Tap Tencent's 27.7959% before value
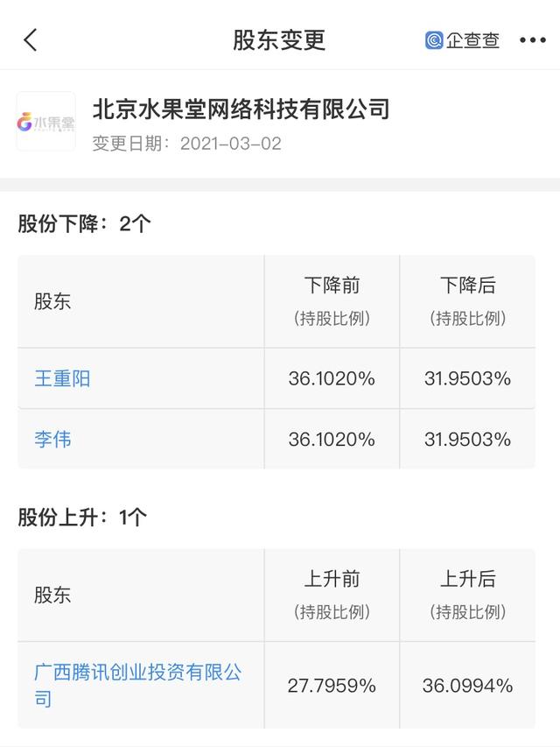The height and width of the screenshot is (747, 560). [x=332, y=685]
